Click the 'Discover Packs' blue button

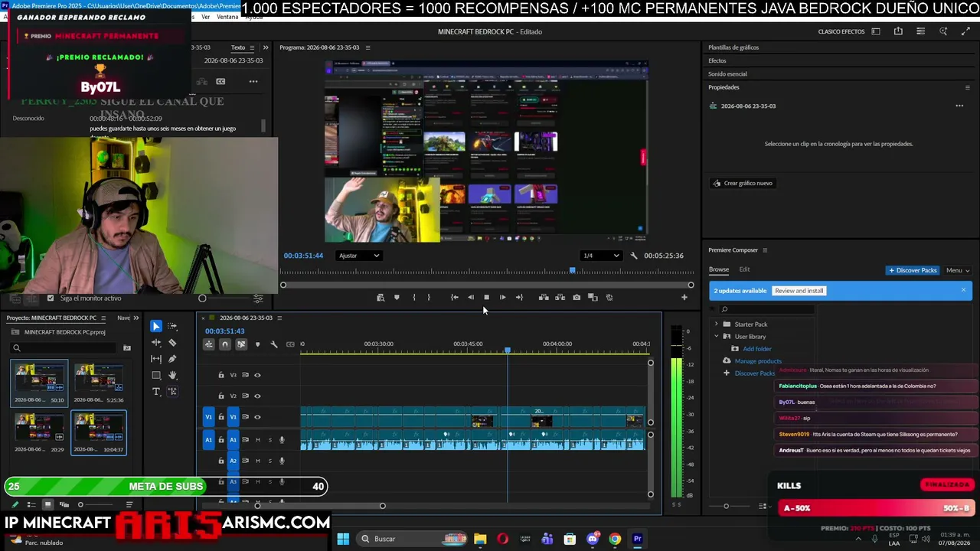pos(913,270)
